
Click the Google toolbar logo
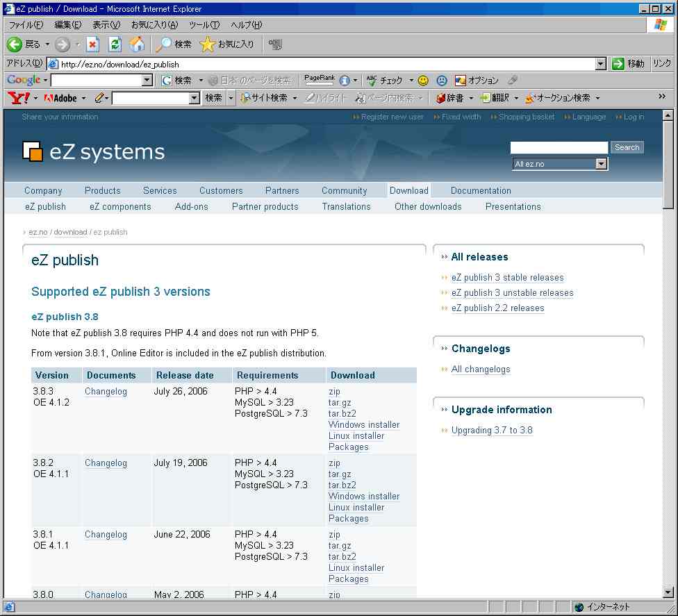[24, 80]
